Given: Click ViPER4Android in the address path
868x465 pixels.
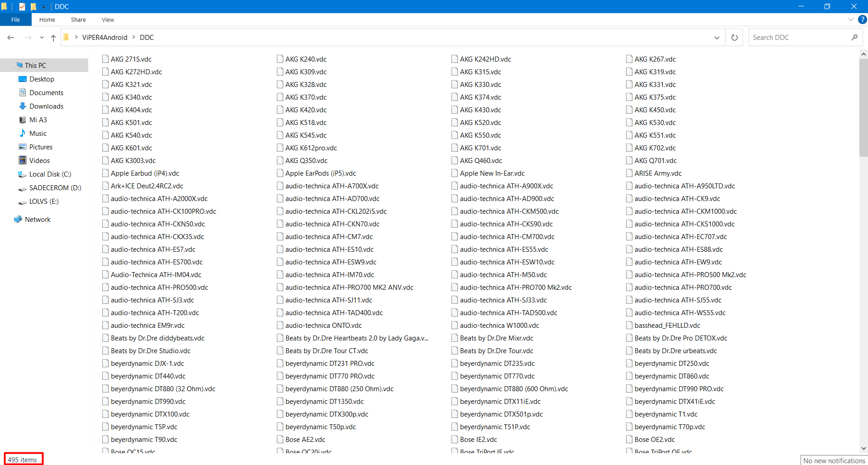Looking at the screenshot, I should pyautogui.click(x=104, y=38).
